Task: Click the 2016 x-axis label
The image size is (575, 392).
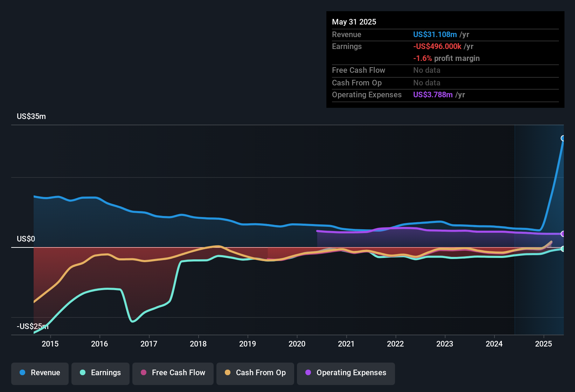Action: point(99,344)
